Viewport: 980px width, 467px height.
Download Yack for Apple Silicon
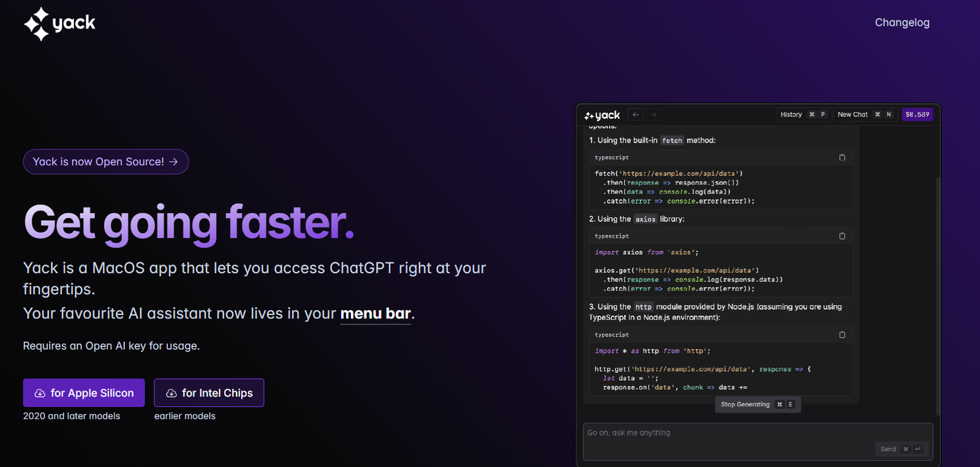(x=84, y=393)
